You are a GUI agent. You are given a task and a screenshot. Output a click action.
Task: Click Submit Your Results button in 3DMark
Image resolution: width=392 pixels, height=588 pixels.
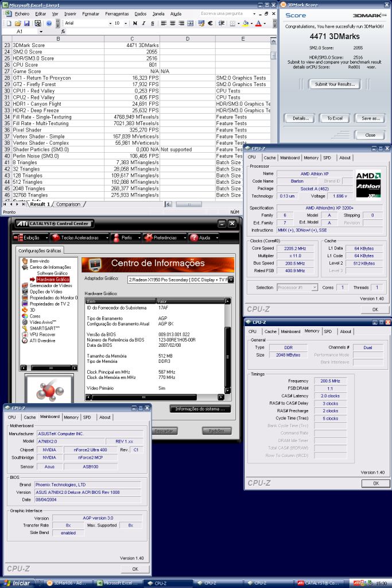pyautogui.click(x=335, y=84)
